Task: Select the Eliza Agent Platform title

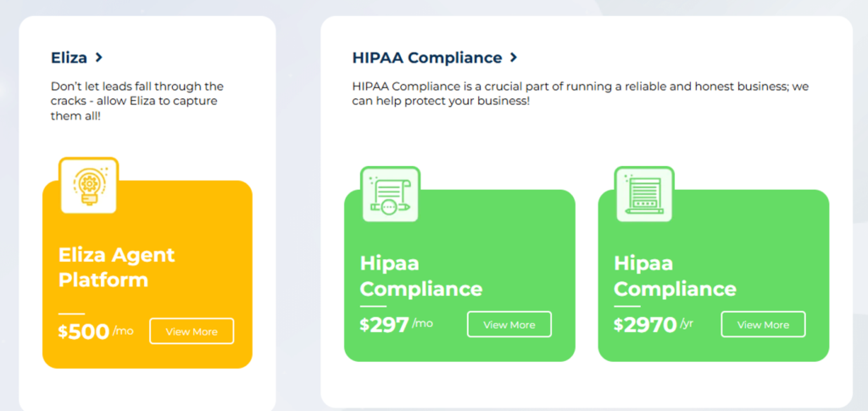Action: coord(117,267)
